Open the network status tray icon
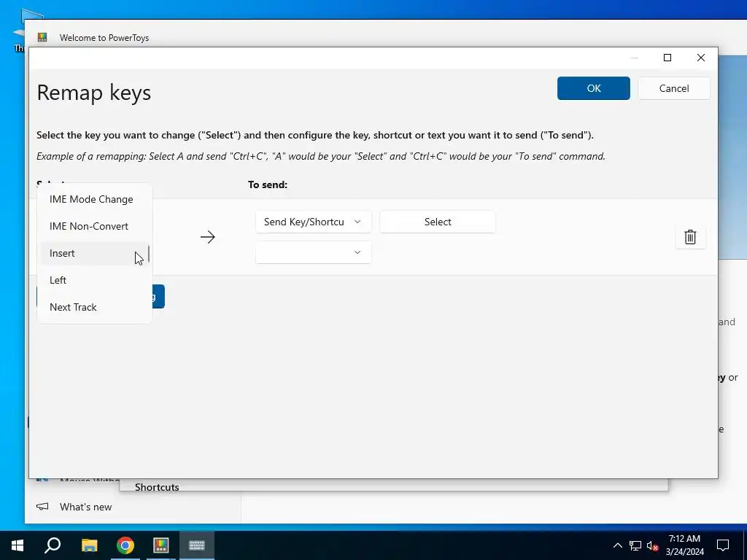Screen dimensions: 747x560 click(x=635, y=545)
